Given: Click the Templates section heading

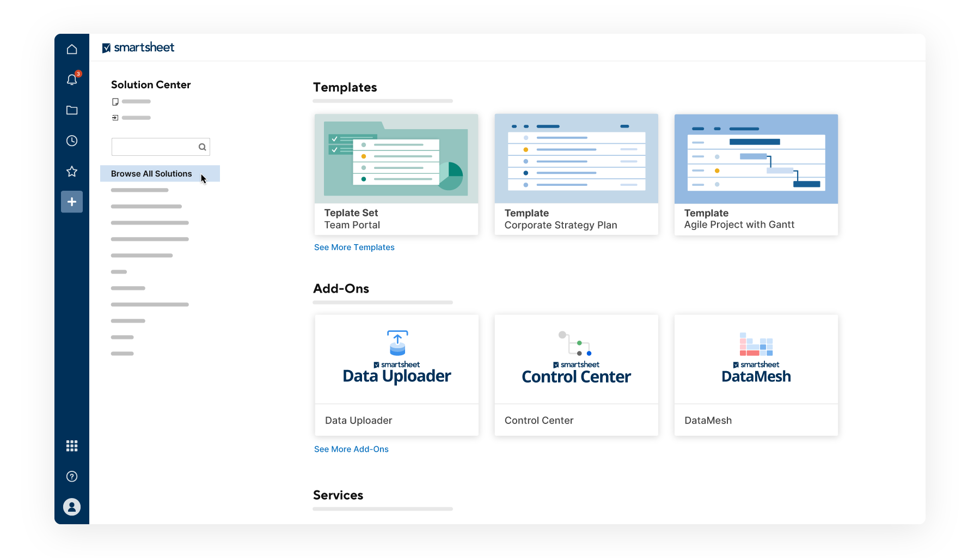Looking at the screenshot, I should 345,87.
